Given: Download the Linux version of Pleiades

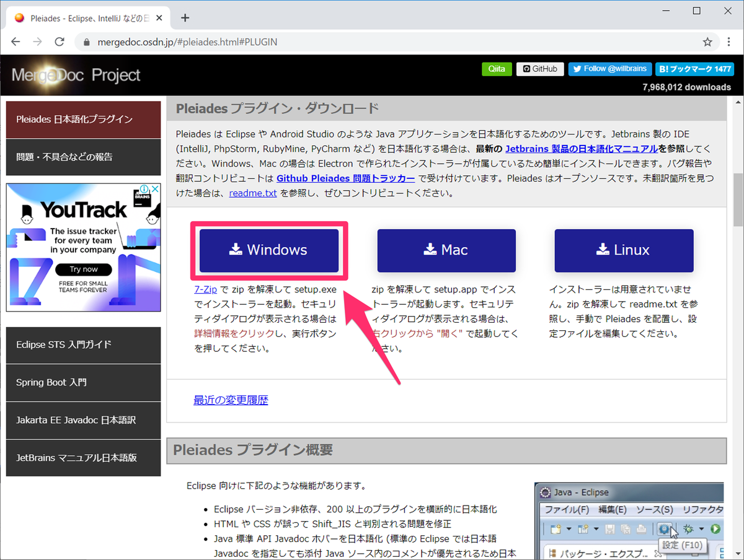Looking at the screenshot, I should pos(624,250).
